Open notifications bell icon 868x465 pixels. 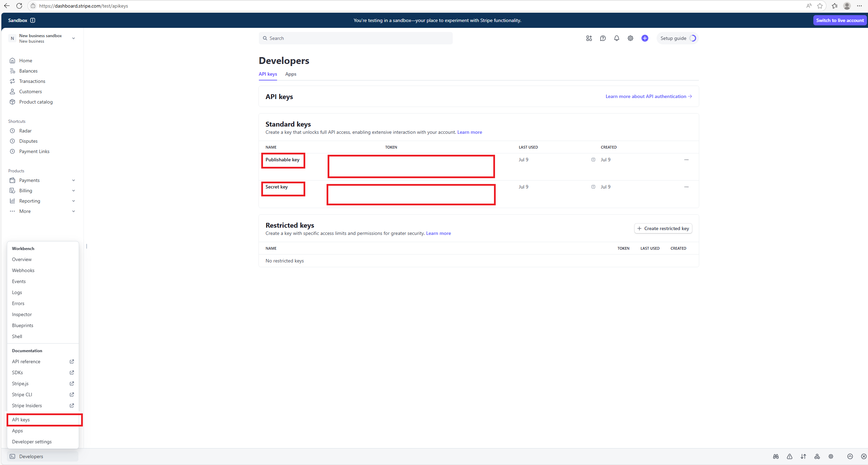[616, 38]
